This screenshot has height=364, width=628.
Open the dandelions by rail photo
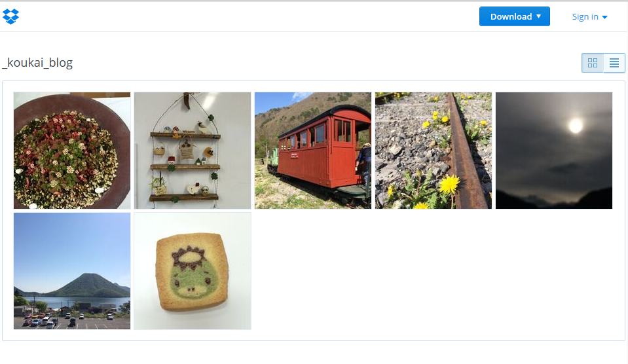pyautogui.click(x=434, y=151)
